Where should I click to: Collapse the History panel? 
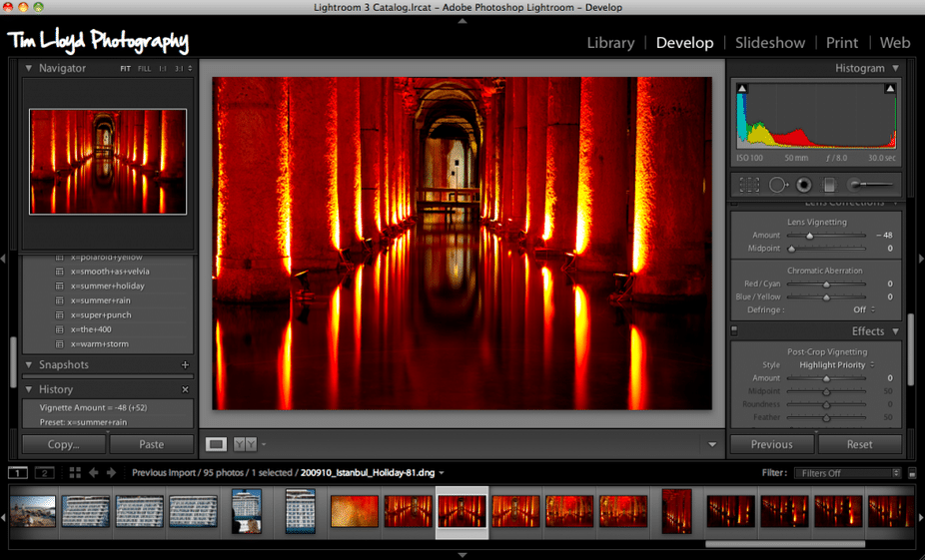(x=28, y=389)
